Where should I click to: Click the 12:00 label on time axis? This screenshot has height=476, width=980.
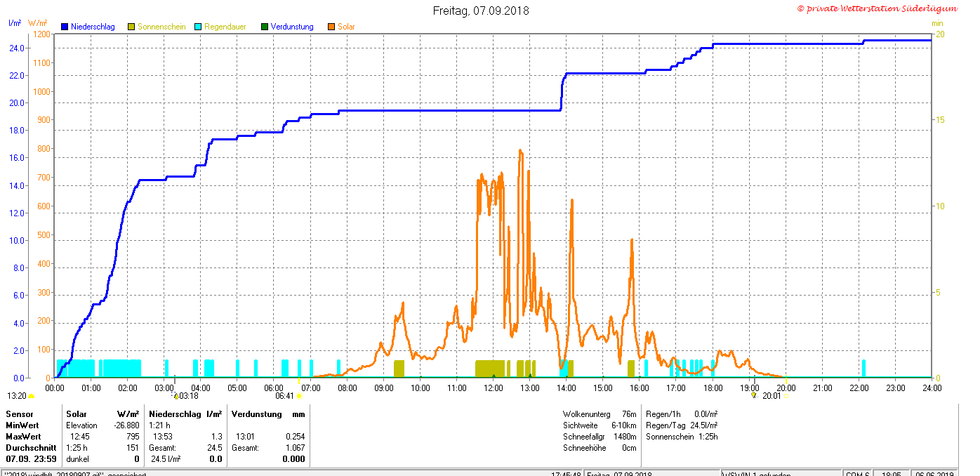(493, 388)
